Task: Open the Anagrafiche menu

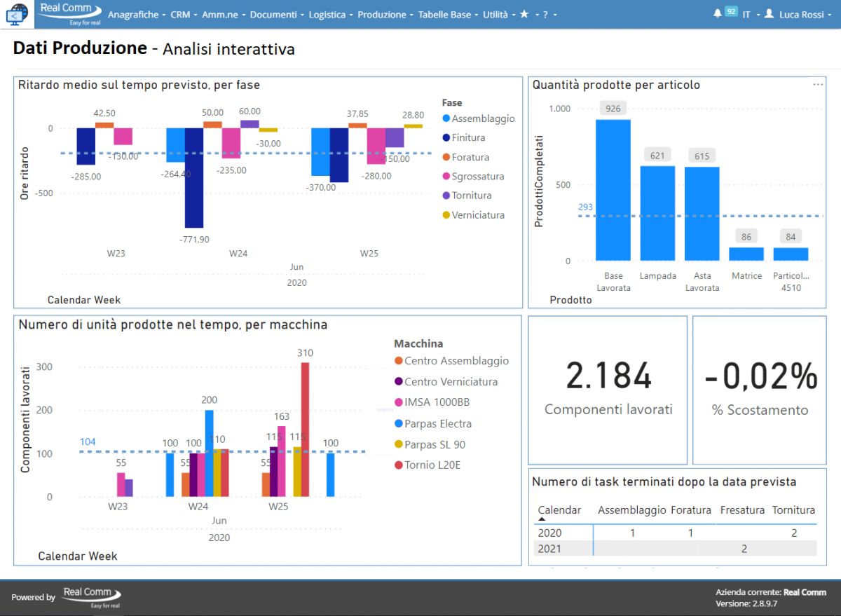Action: click(137, 14)
